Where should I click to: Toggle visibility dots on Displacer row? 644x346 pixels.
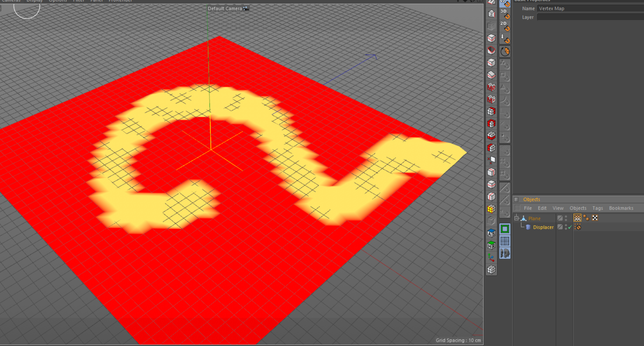tap(566, 227)
